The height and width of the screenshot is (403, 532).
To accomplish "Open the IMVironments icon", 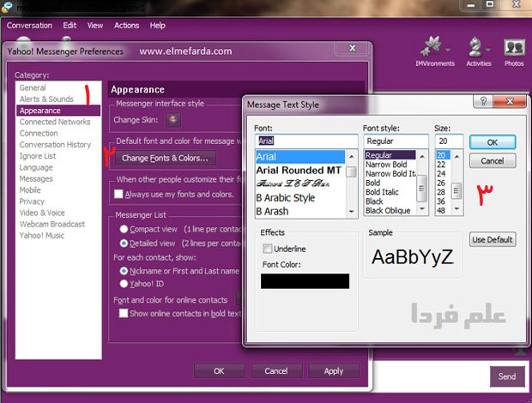I will pyautogui.click(x=434, y=48).
